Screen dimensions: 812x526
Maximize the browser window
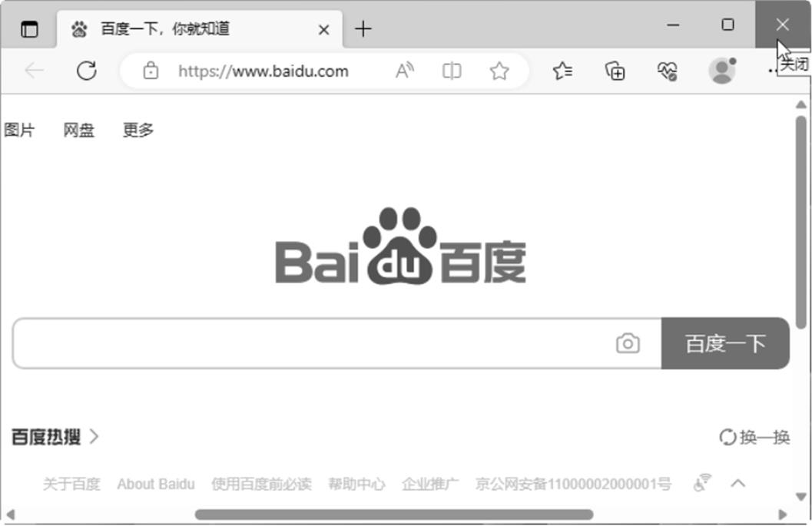tap(727, 25)
